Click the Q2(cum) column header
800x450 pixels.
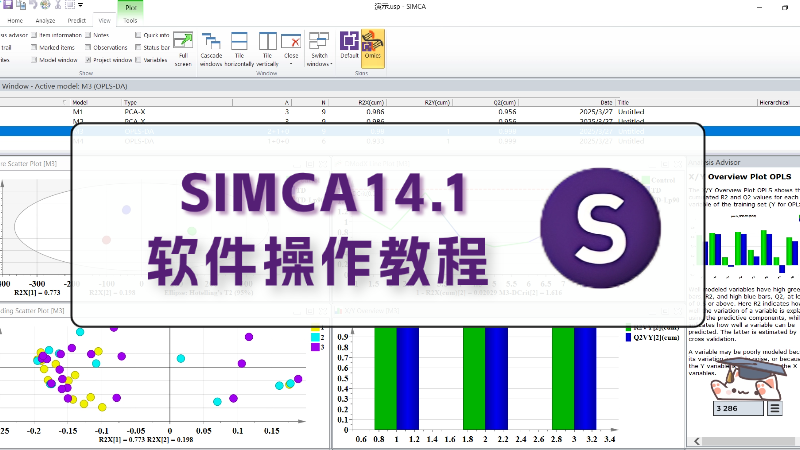tap(505, 103)
